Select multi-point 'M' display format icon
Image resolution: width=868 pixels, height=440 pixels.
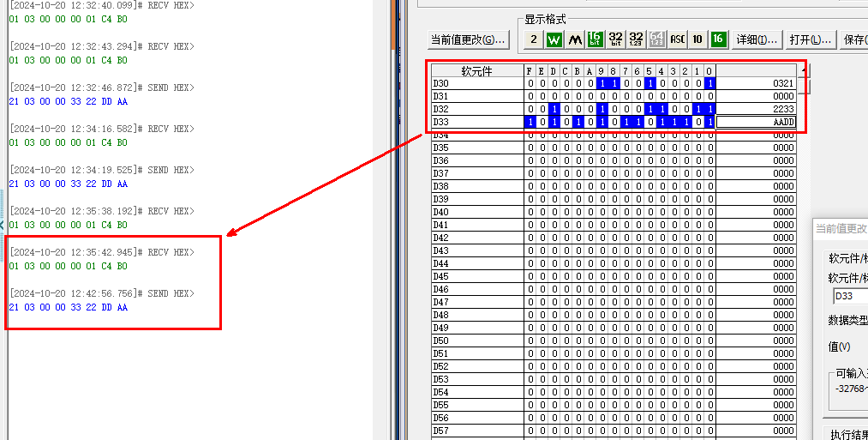(x=575, y=39)
